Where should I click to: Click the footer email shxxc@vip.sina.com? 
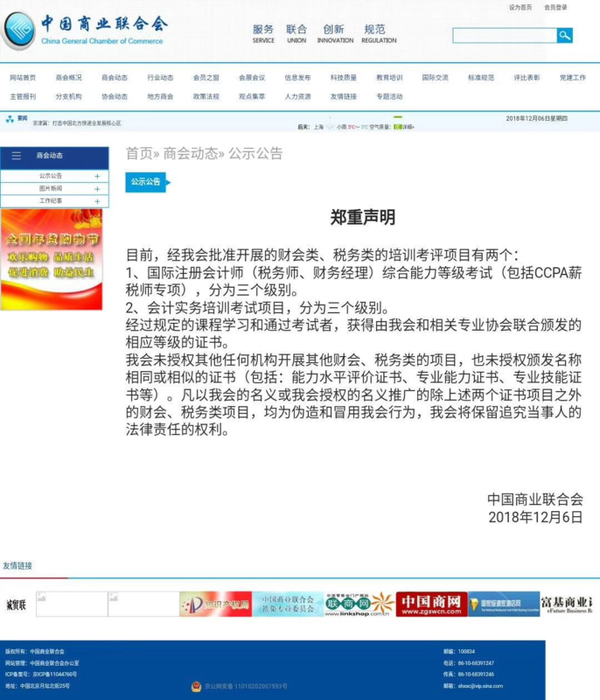pos(480,686)
